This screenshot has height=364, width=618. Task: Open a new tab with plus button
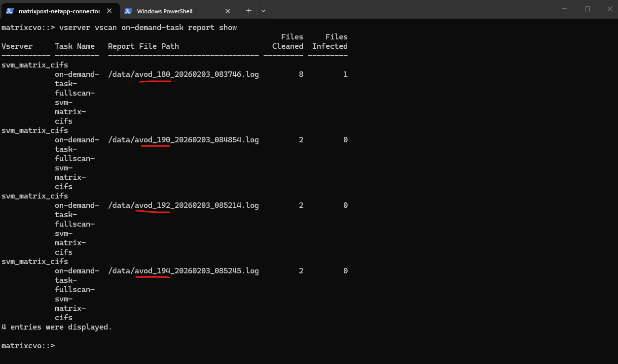coord(249,10)
